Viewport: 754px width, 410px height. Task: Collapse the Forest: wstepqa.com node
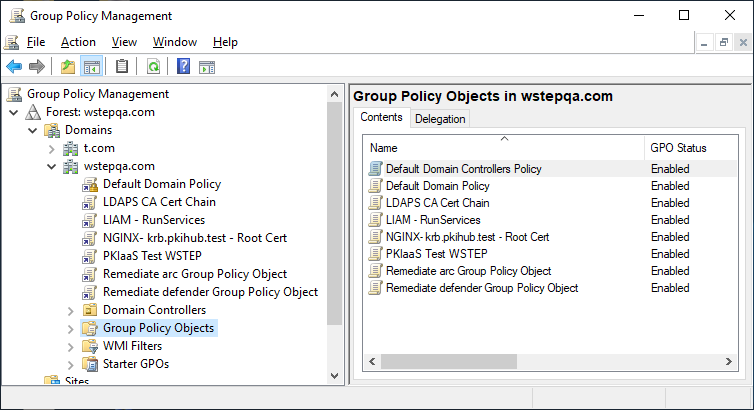pyautogui.click(x=13, y=112)
